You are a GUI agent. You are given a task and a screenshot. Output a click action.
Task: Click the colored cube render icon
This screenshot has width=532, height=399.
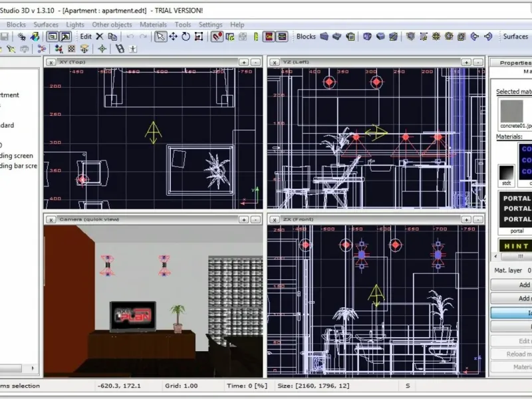click(x=35, y=37)
